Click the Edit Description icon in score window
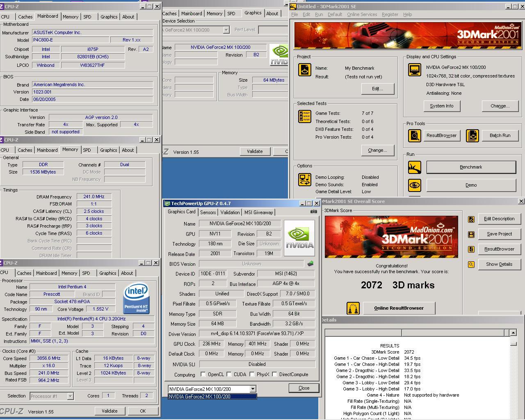The width and height of the screenshot is (525, 420). pos(471,219)
